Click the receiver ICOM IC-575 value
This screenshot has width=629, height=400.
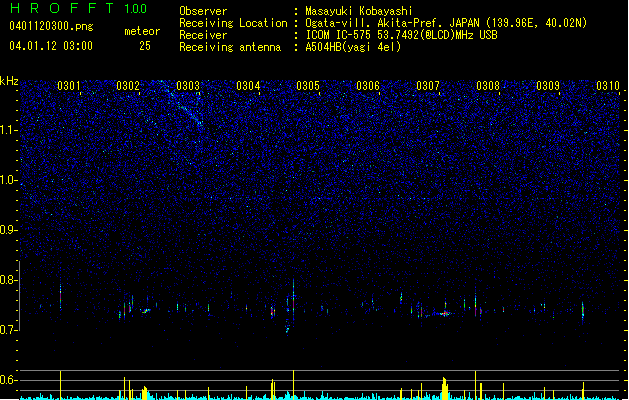coord(402,35)
